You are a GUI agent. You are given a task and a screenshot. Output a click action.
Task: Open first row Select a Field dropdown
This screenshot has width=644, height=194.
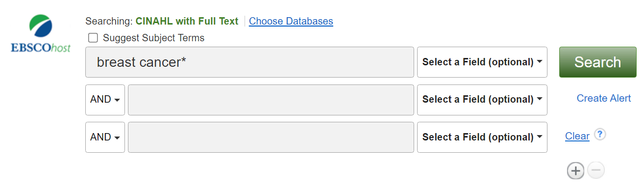(482, 62)
